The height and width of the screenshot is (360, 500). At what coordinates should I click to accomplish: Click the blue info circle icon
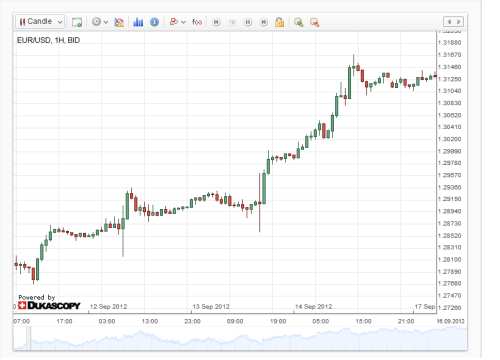pyautogui.click(x=154, y=22)
